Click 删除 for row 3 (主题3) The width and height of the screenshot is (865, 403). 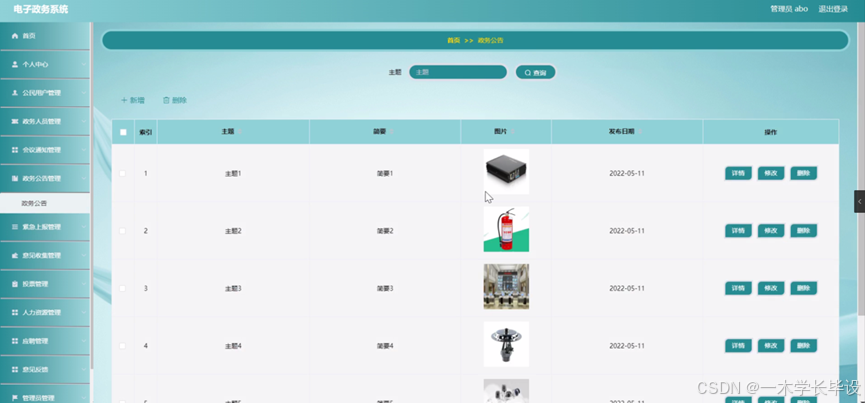[x=803, y=288]
